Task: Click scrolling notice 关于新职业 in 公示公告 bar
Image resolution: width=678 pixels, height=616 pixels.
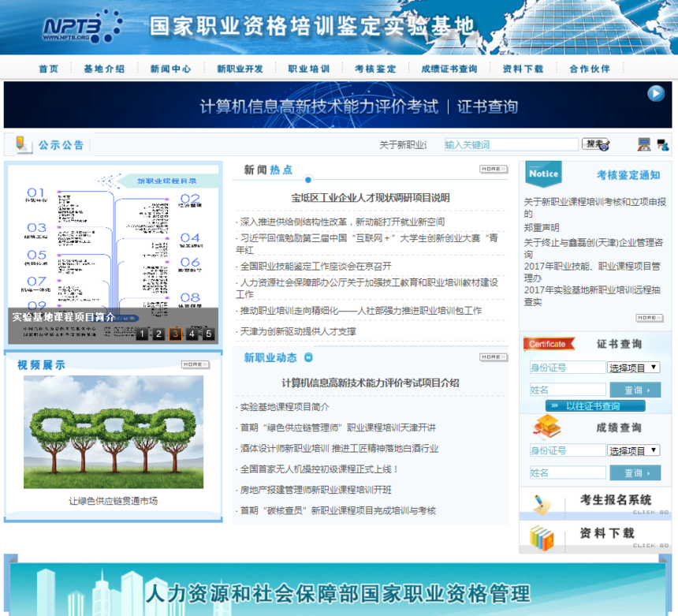Action: point(403,145)
